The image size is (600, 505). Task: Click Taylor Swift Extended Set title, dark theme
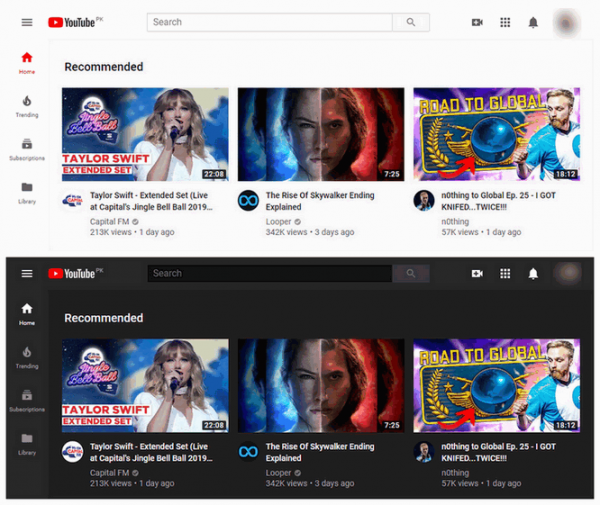click(151, 453)
